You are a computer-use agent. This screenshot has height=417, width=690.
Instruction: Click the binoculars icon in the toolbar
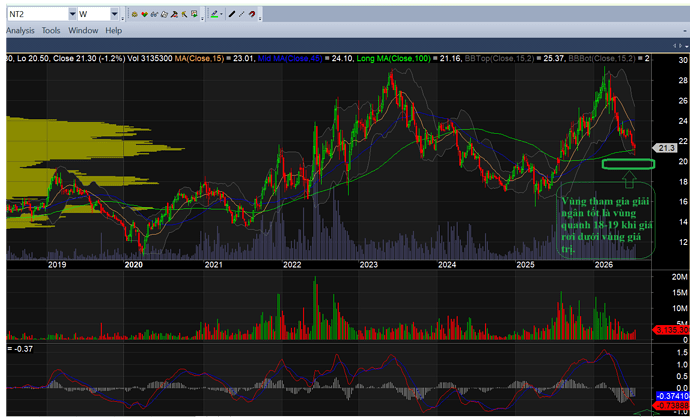click(x=154, y=14)
